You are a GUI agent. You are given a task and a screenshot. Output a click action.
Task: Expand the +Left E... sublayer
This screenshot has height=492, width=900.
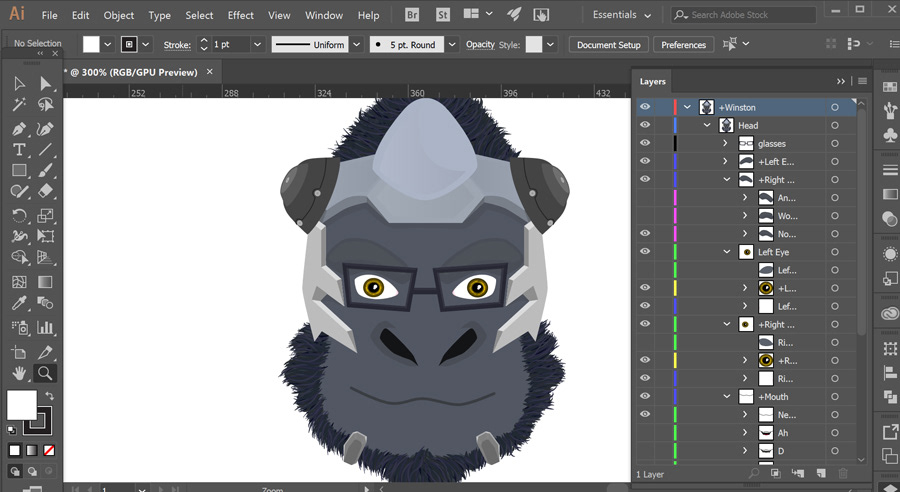726,161
